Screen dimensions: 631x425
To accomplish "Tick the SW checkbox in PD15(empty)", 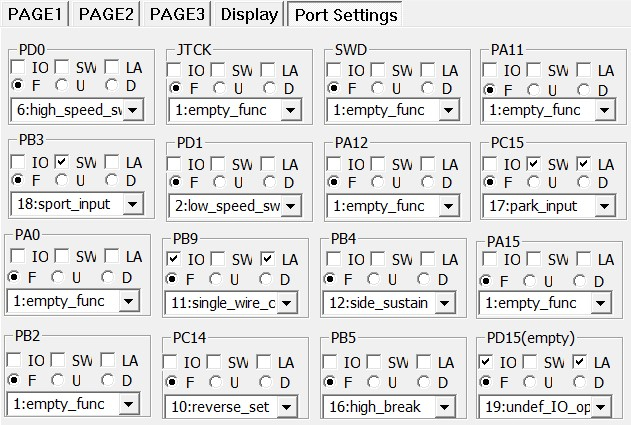I will (535, 361).
